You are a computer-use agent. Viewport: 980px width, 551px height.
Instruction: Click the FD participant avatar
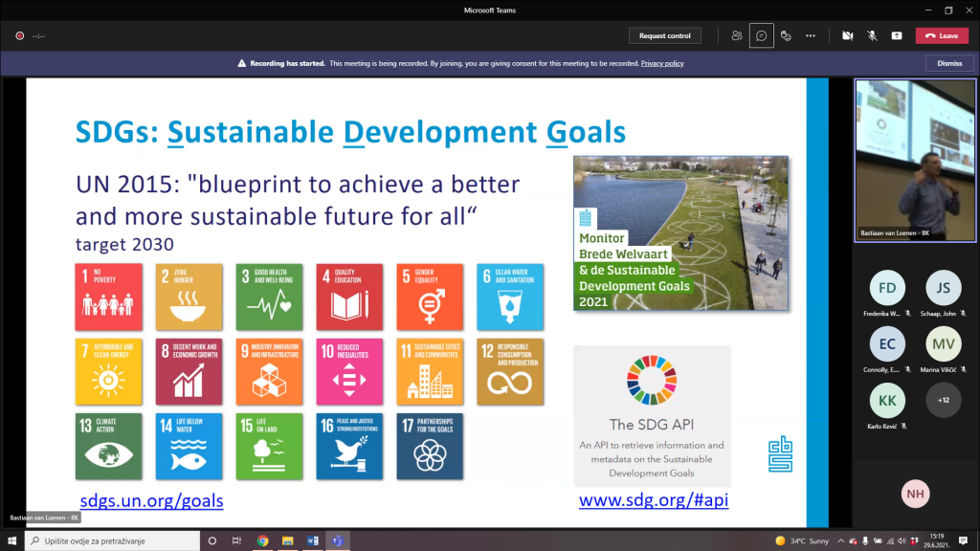tap(887, 288)
